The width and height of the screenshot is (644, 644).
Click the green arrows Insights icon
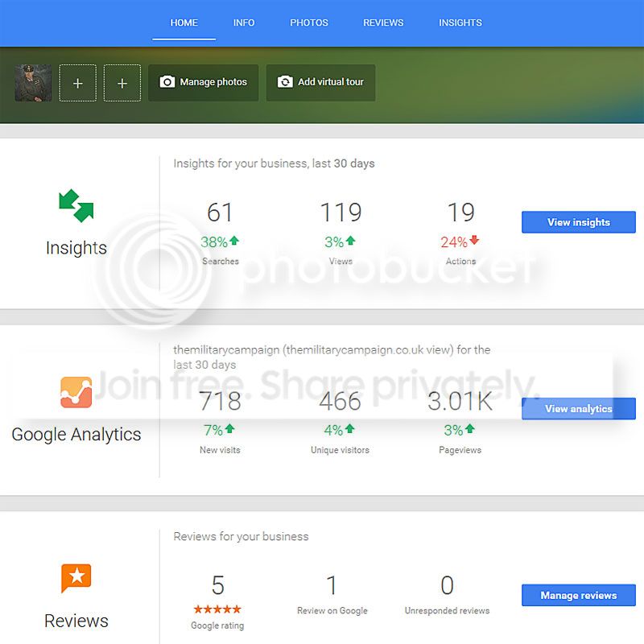[76, 205]
